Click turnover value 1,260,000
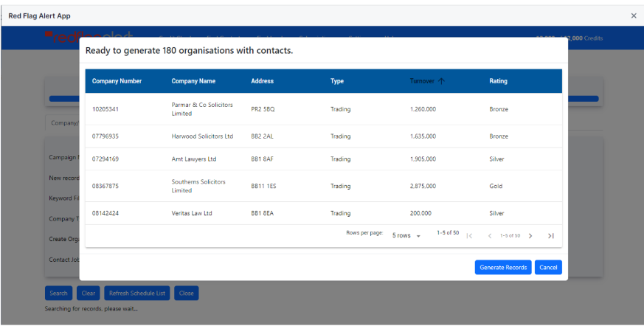Viewport: 644px width, 326px height. click(x=423, y=109)
